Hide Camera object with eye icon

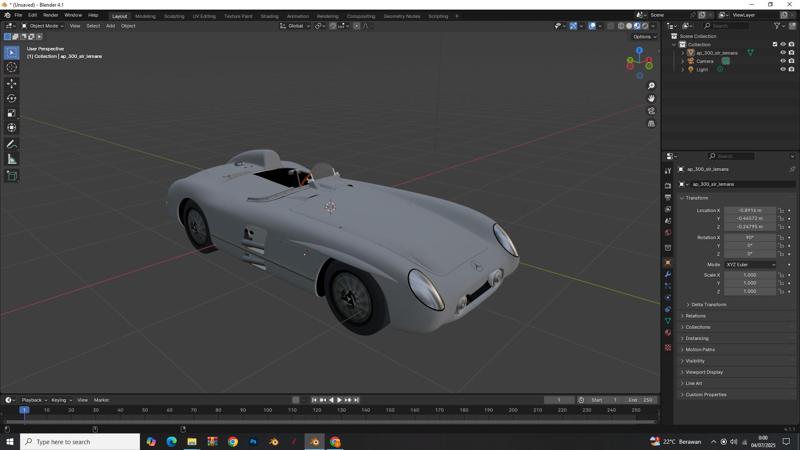tap(783, 61)
